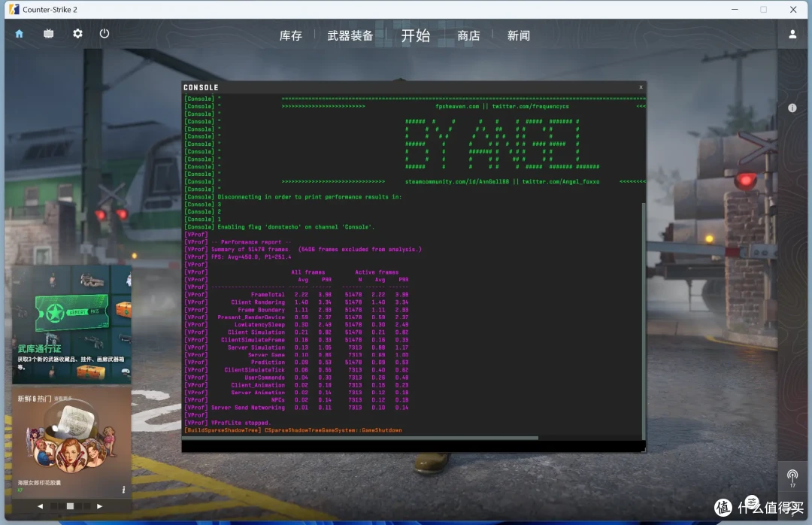Open the settings gear icon
The image size is (812, 525).
point(77,34)
